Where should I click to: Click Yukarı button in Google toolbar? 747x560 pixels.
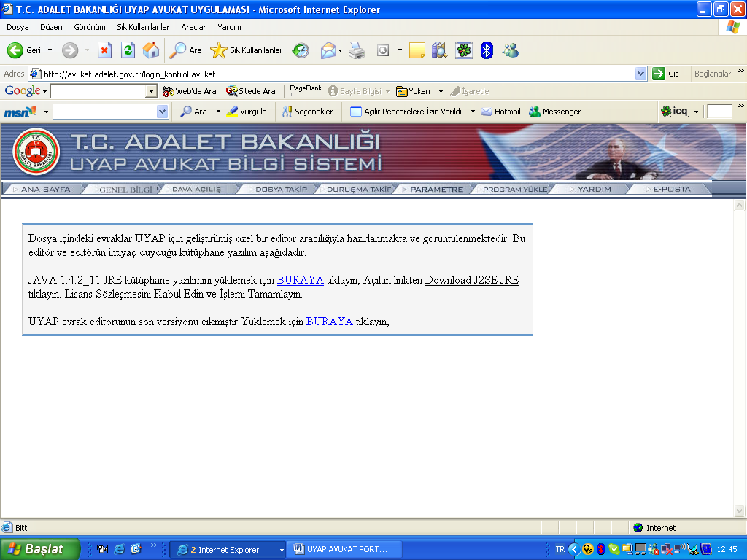click(413, 91)
